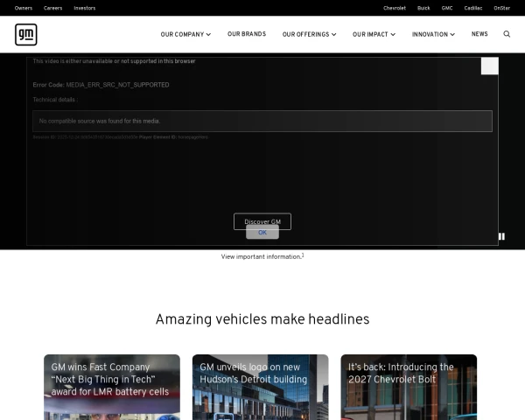The height and width of the screenshot is (420, 525).
Task: Open the 2027 Chevrolet Bolt article
Action: tap(409, 385)
